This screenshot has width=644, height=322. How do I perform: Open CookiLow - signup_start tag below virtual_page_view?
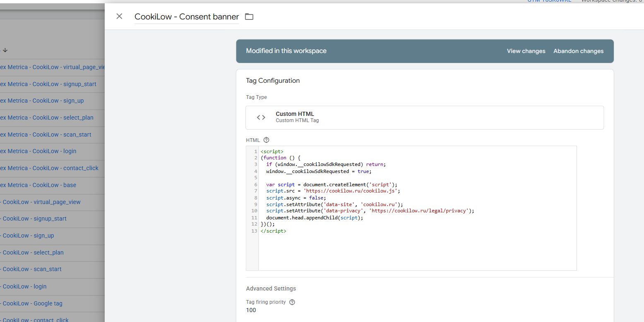(x=34, y=219)
